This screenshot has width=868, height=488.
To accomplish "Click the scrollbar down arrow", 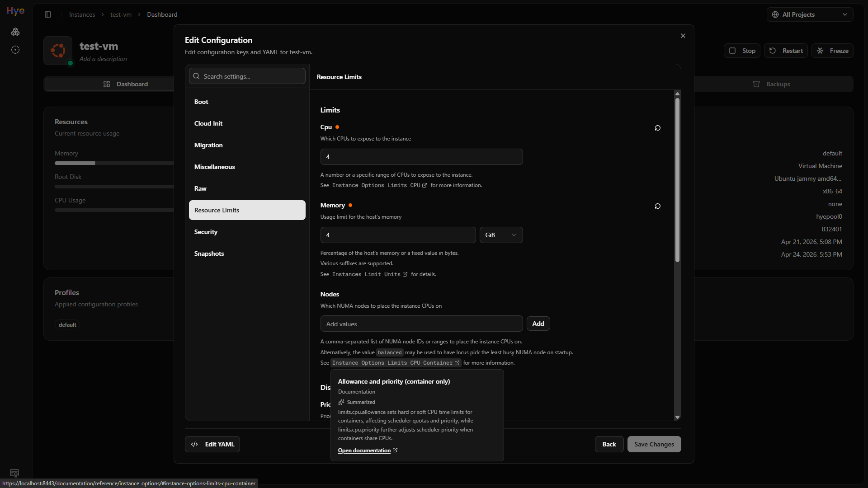I will tap(677, 417).
